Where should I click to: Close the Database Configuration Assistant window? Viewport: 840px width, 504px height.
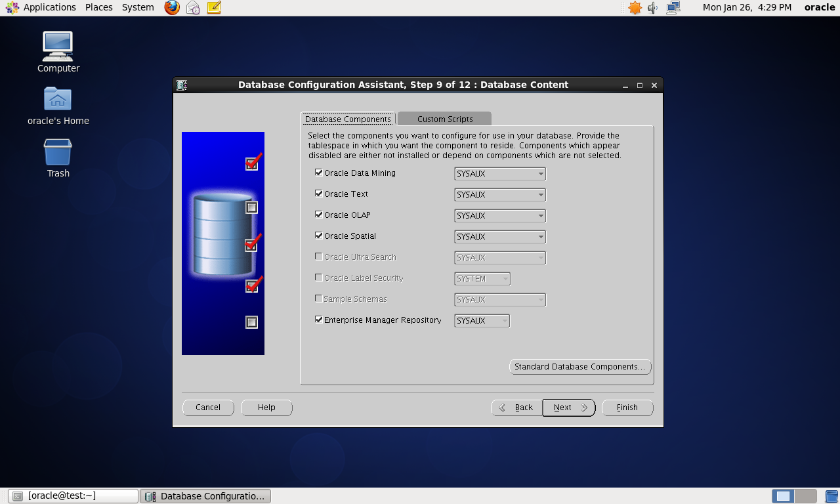click(x=654, y=85)
